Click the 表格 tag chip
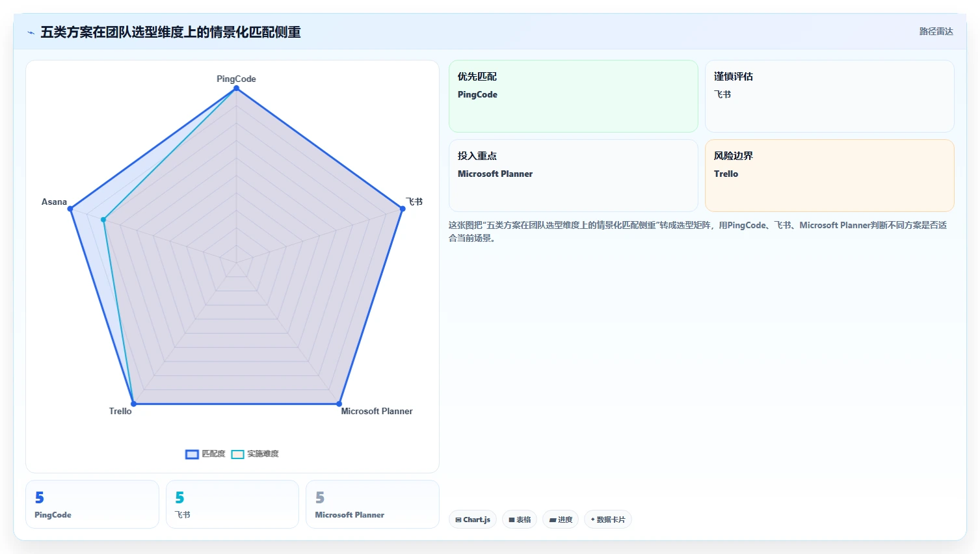The image size is (980, 554). point(520,520)
